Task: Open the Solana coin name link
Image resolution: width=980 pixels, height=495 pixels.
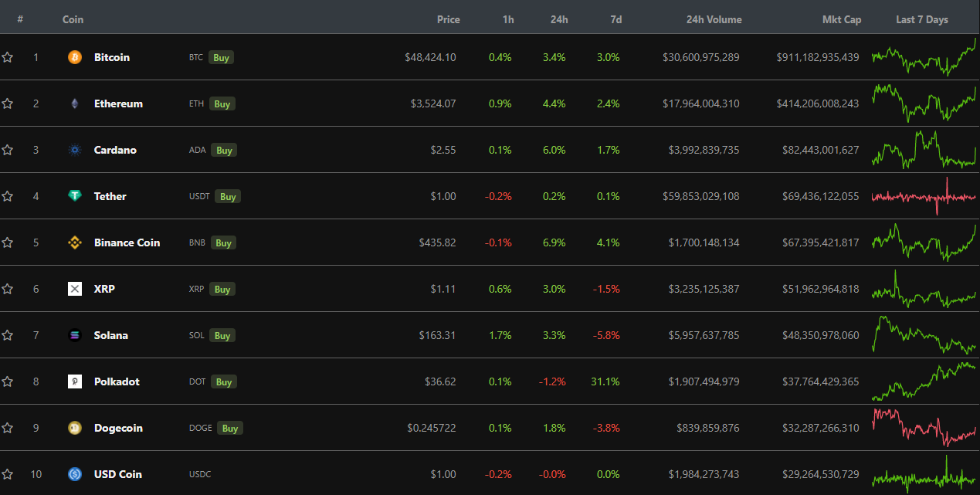Action: 111,335
